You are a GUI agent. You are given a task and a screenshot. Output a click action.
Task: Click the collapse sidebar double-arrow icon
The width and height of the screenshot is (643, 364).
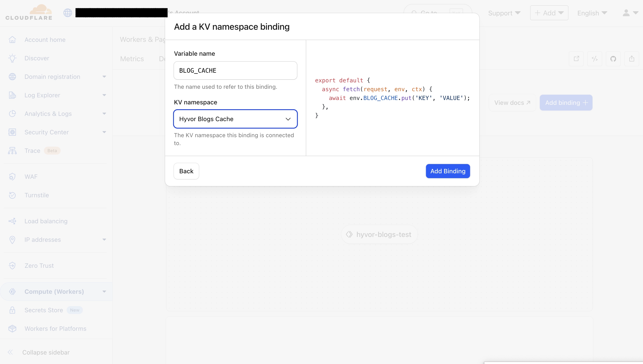point(10,353)
